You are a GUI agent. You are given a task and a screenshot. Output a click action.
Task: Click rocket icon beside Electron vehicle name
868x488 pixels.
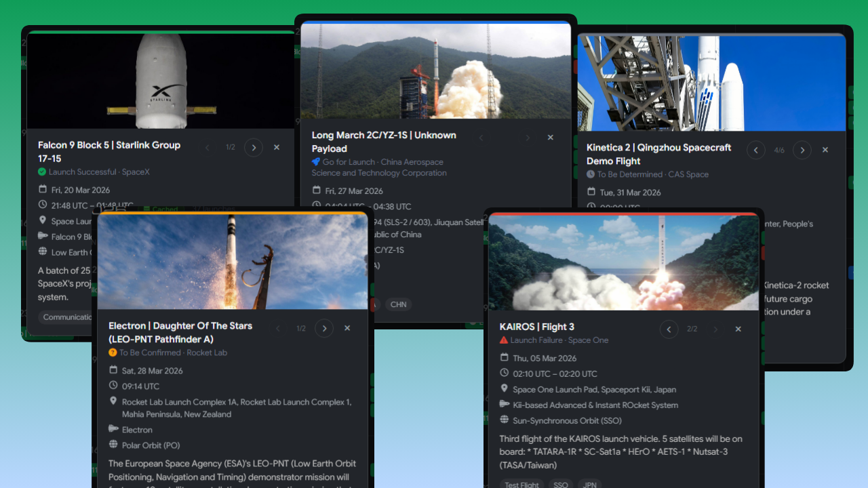tap(113, 429)
